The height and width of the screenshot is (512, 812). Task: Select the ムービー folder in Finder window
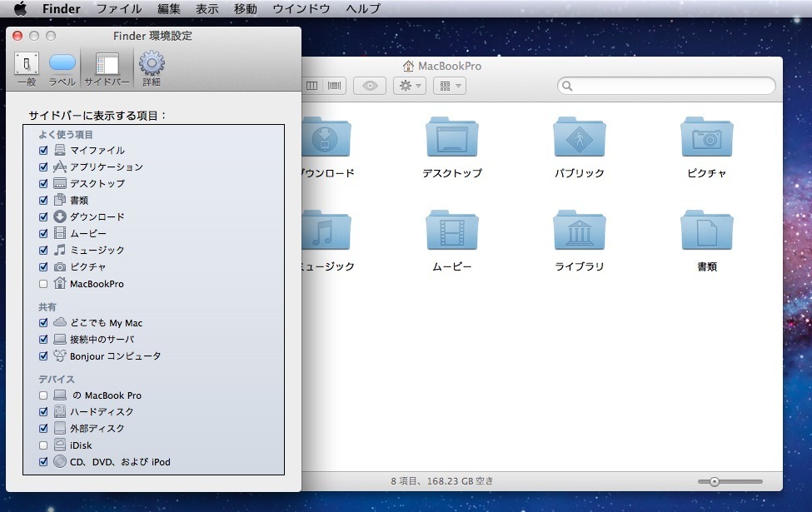tap(451, 231)
